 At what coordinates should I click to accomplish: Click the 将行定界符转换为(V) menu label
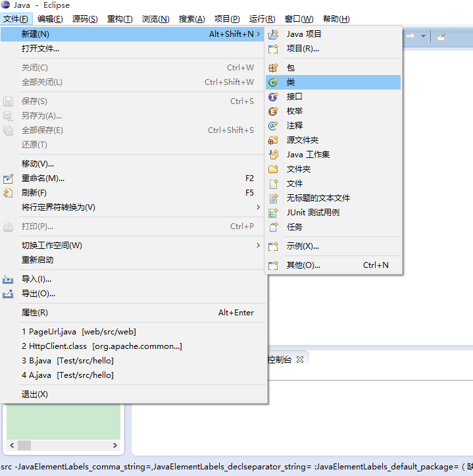point(59,207)
